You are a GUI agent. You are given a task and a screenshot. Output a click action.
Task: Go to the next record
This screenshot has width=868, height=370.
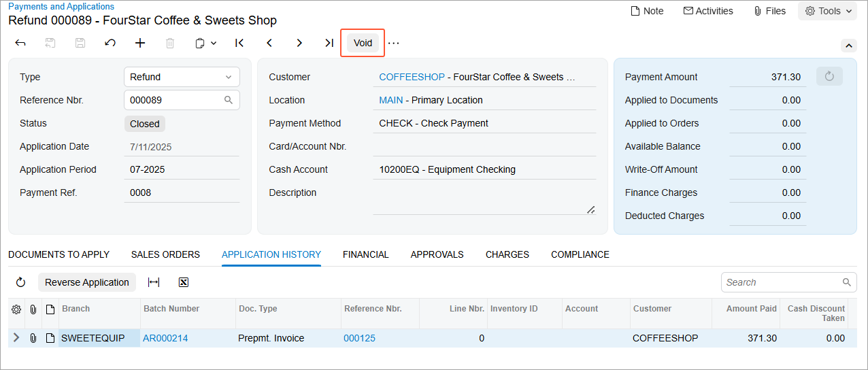[299, 43]
